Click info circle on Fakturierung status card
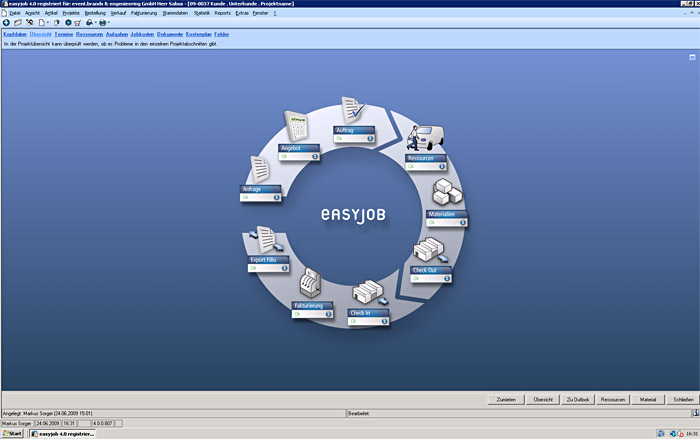700x439 pixels. pos(329,314)
